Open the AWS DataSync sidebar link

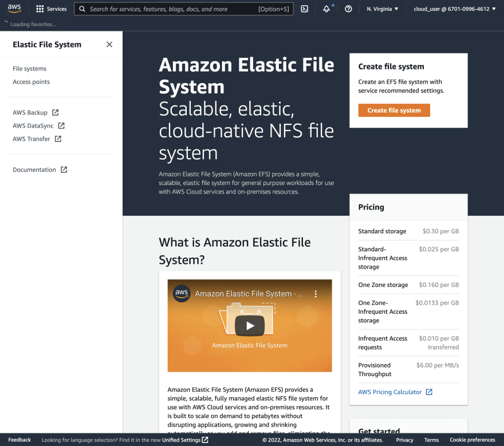coord(33,125)
